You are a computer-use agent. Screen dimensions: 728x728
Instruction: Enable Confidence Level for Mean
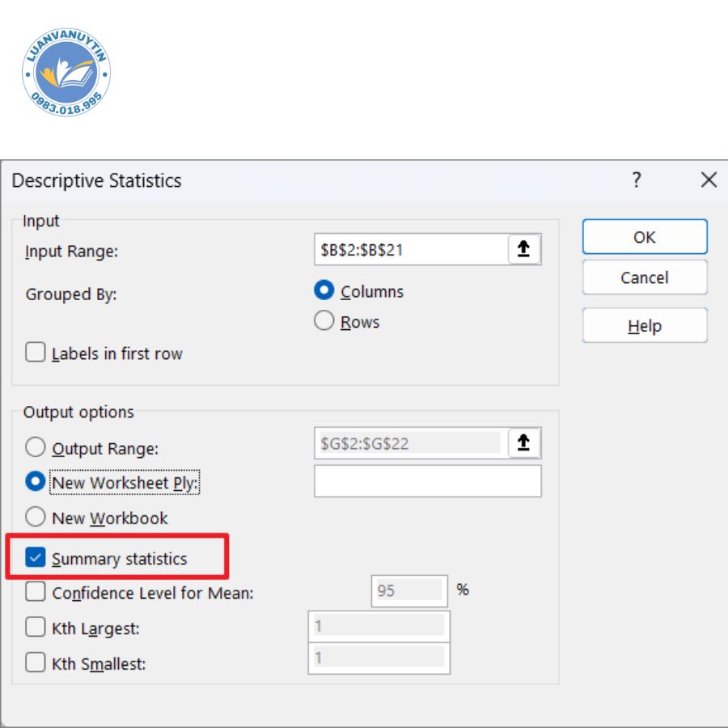36,592
